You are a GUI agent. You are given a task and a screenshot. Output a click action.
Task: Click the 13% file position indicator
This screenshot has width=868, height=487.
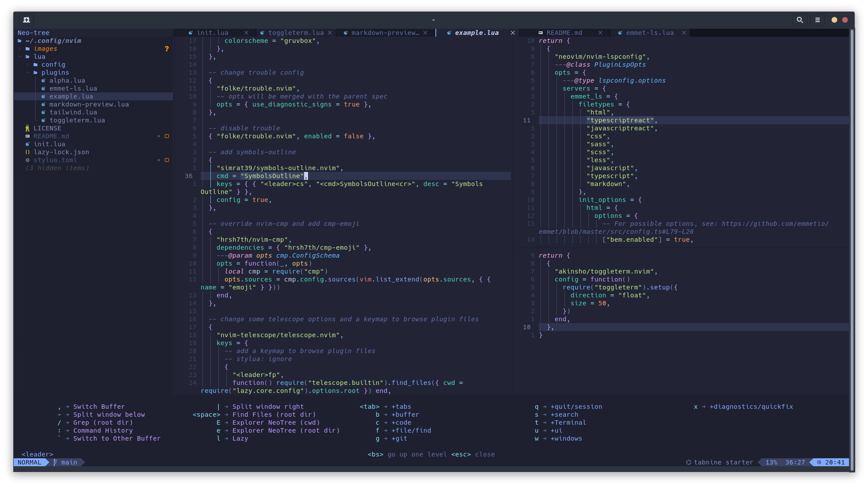(771, 462)
